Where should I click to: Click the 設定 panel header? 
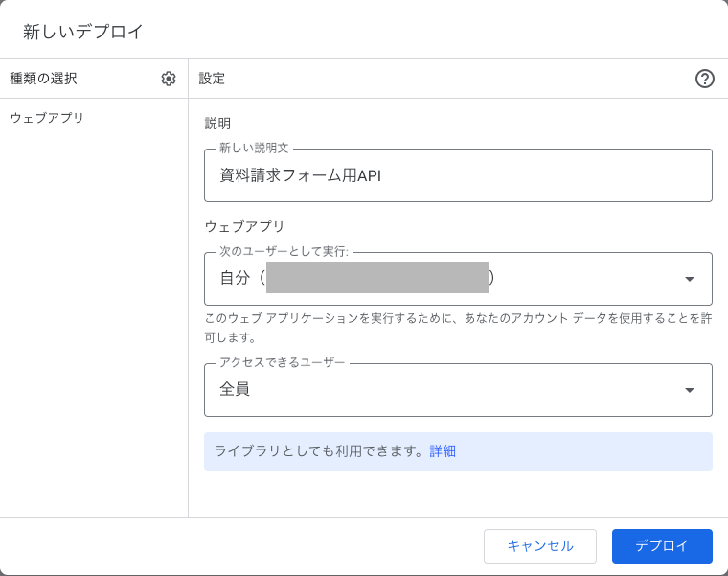coord(212,79)
